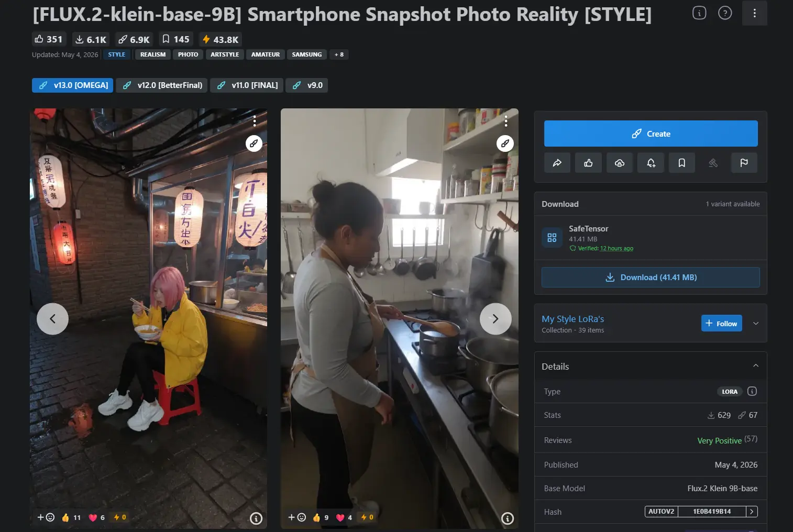This screenshot has width=793, height=532.
Task: Click the ARTSTYLE tag
Action: tap(225, 54)
